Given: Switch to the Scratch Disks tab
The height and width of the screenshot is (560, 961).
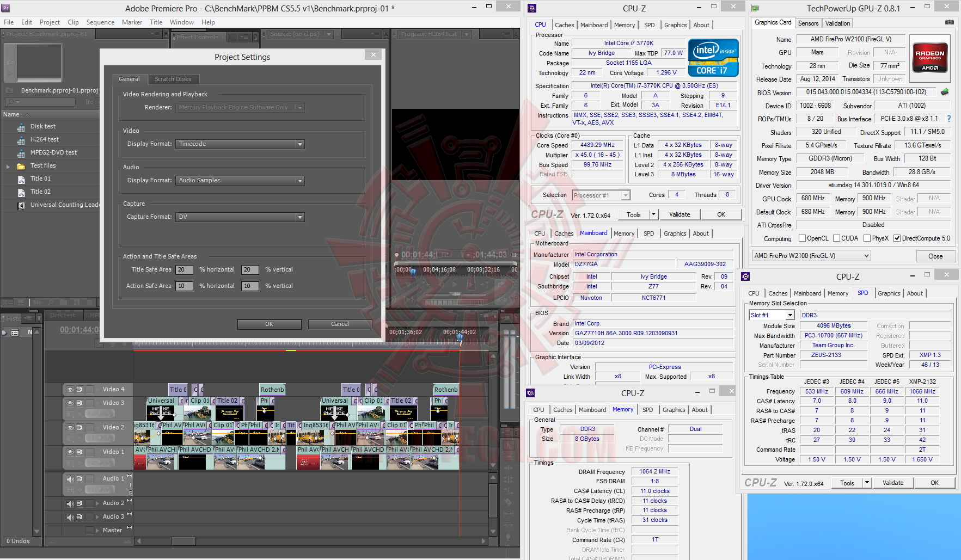Looking at the screenshot, I should click(173, 79).
